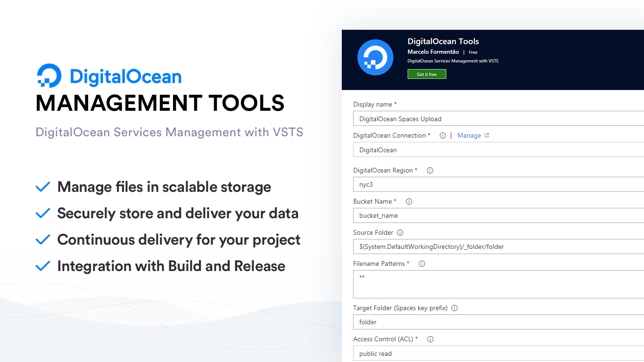This screenshot has height=362, width=644.
Task: Click the Bucket Name text field
Action: [498, 215]
